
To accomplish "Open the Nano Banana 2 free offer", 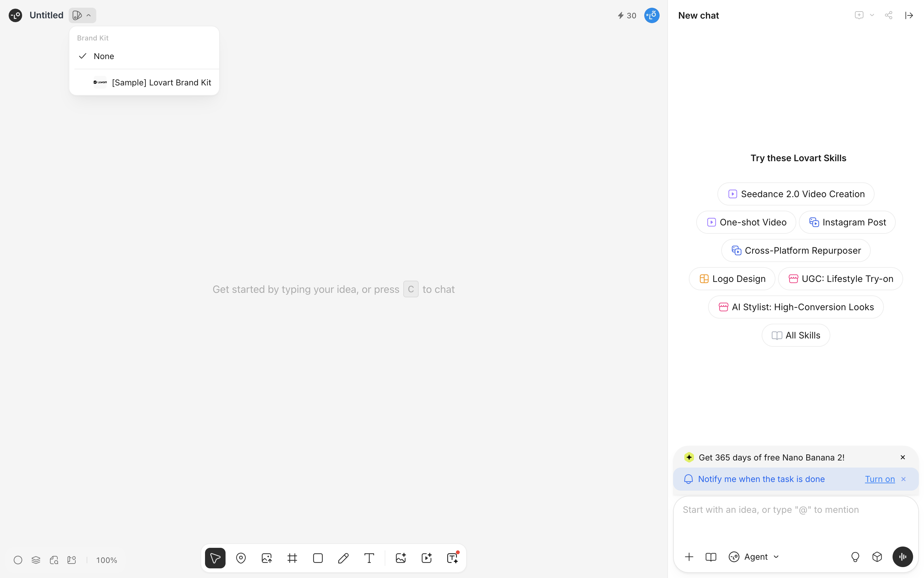I will coord(771,457).
